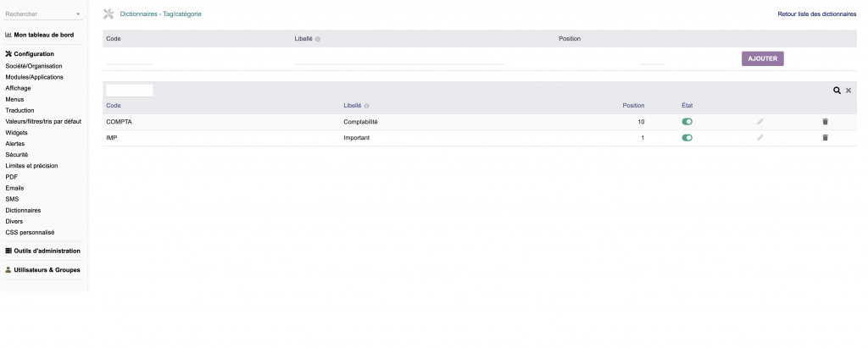Screen dimensions: 868x348
Task: Open the Dictionnaires page
Action: pos(23,211)
